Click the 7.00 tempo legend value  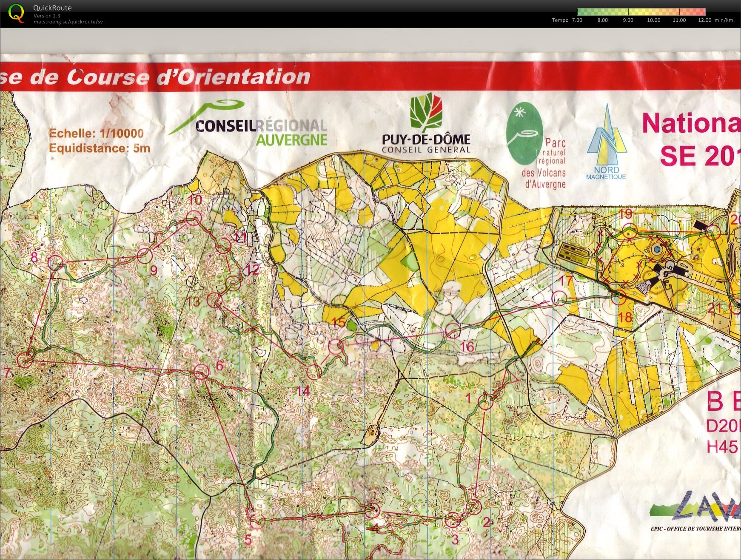(577, 20)
